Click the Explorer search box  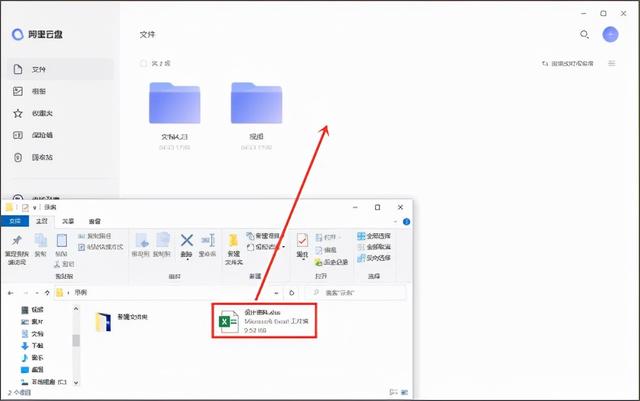355,292
